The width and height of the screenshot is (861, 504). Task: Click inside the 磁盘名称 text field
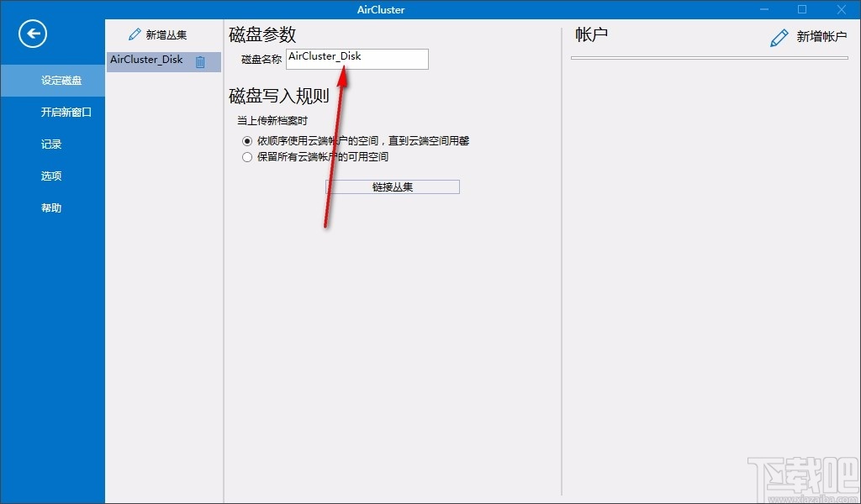click(357, 59)
